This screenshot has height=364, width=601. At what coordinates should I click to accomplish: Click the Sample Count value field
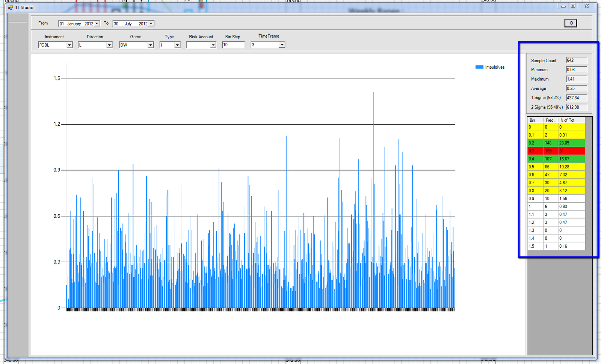point(577,60)
